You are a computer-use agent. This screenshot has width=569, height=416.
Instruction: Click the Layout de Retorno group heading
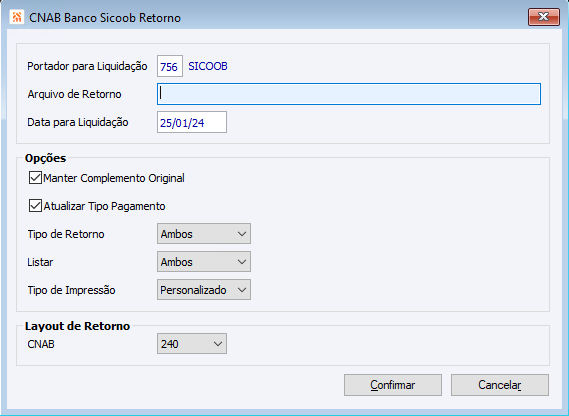point(77,326)
